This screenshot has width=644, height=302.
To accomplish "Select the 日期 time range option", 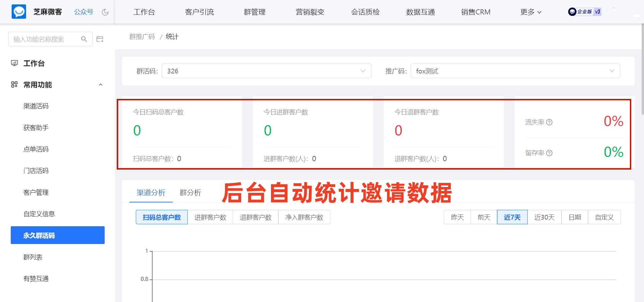I will pos(575,217).
